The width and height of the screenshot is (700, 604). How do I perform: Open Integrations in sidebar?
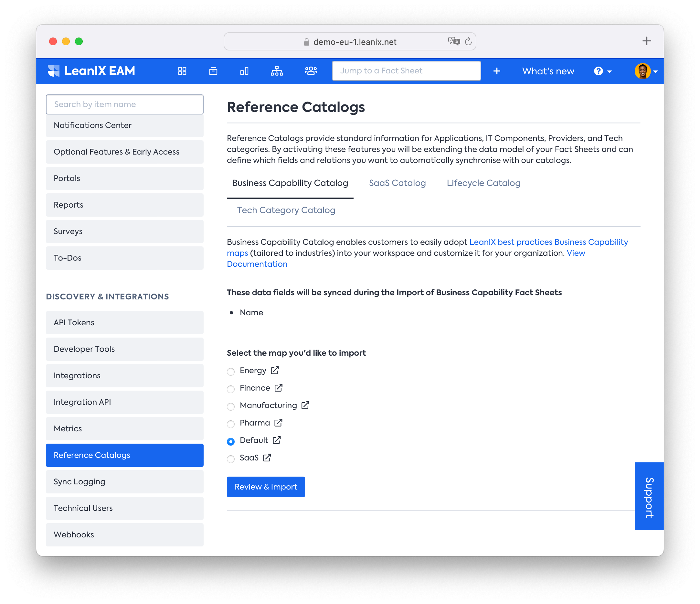coord(125,375)
